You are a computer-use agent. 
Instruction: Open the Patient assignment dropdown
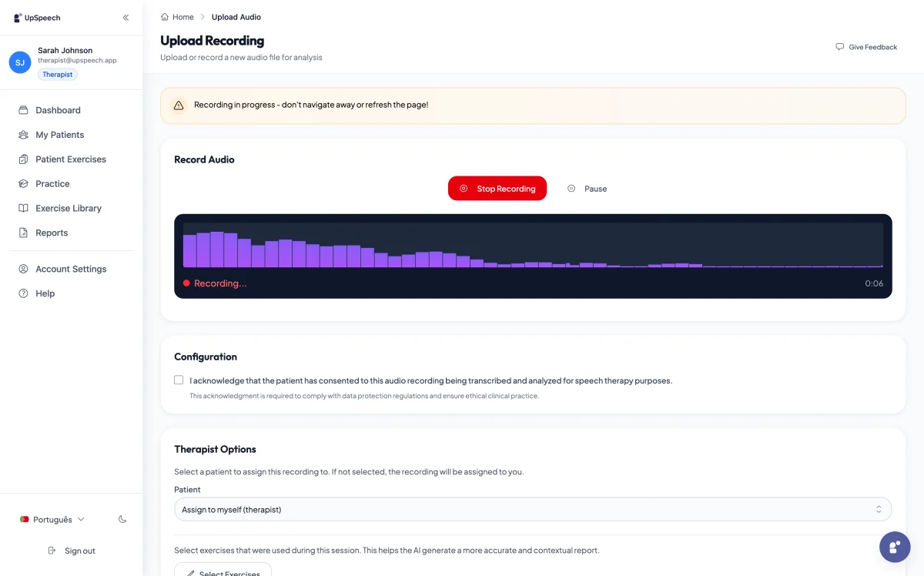point(533,509)
